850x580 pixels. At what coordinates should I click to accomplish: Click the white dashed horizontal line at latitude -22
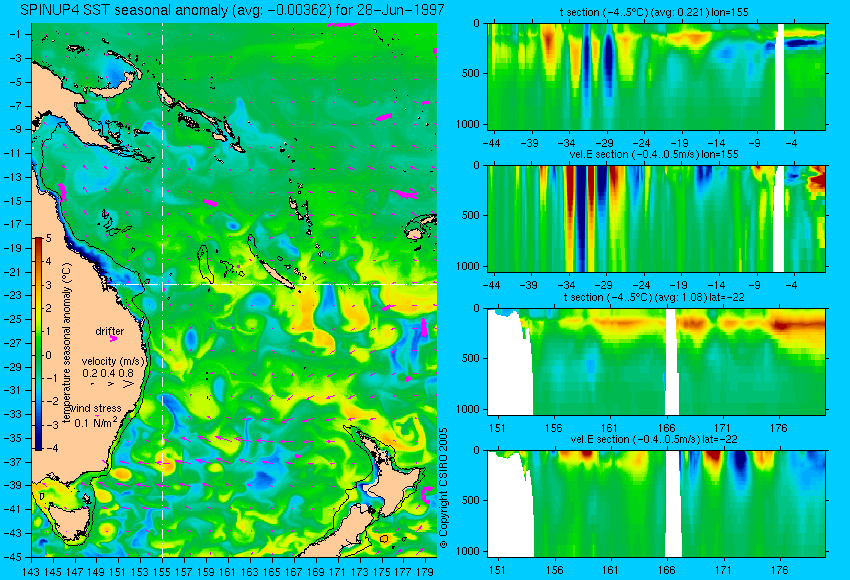point(272,284)
